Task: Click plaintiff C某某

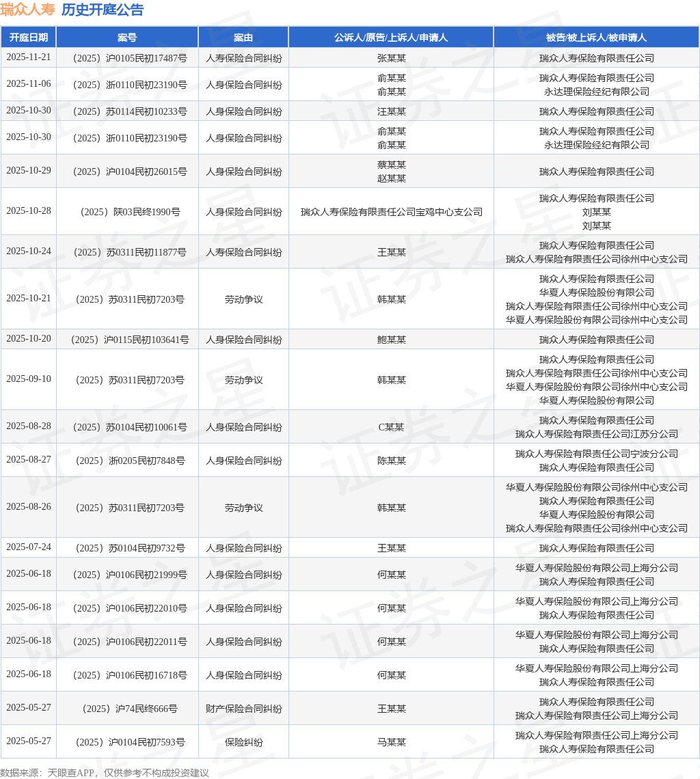Action: tap(391, 427)
